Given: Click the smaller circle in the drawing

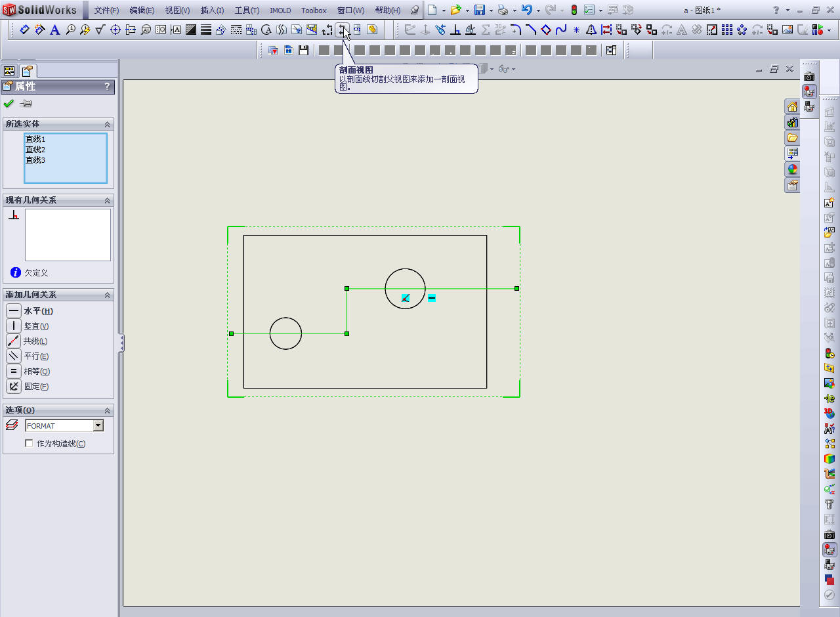Looking at the screenshot, I should click(285, 333).
